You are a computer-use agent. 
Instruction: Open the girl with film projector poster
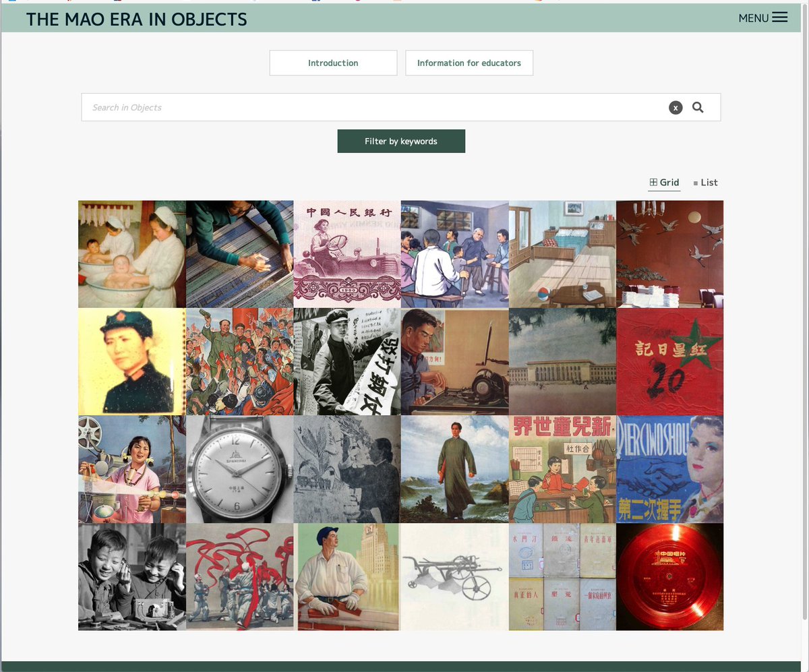coord(132,469)
